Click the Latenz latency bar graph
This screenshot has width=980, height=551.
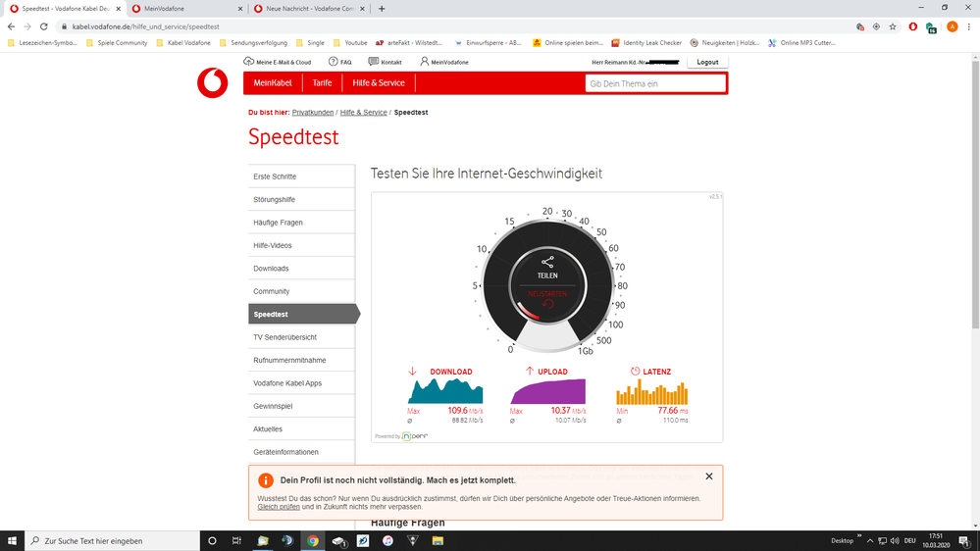(652, 392)
